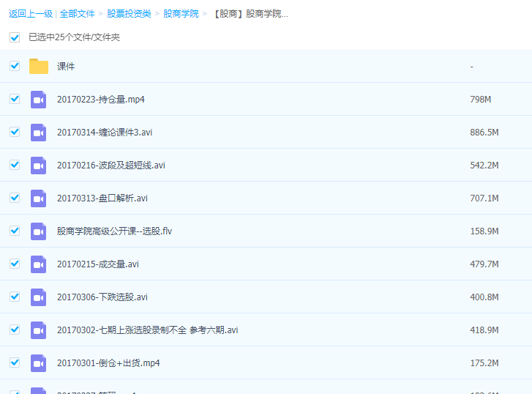
Task: Click video icon for 20170313-盘口解析.avi
Action: point(39,198)
